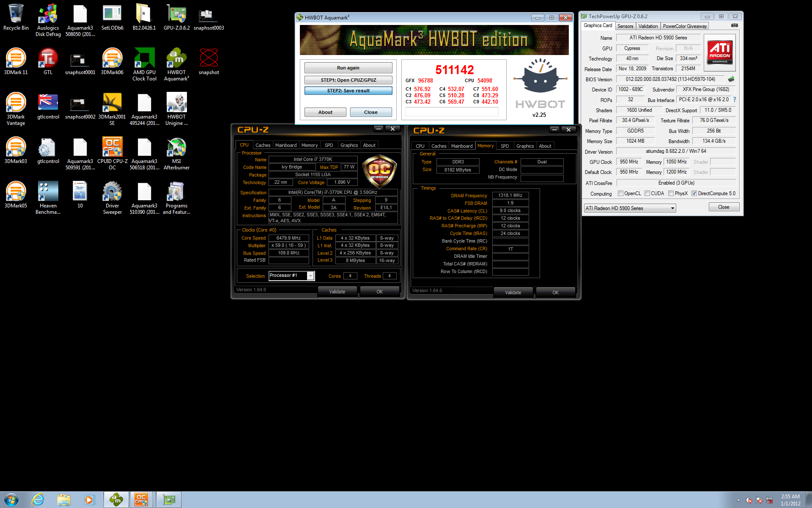Launch HWBOT Aquamark3 desktop shortcut

[176, 64]
